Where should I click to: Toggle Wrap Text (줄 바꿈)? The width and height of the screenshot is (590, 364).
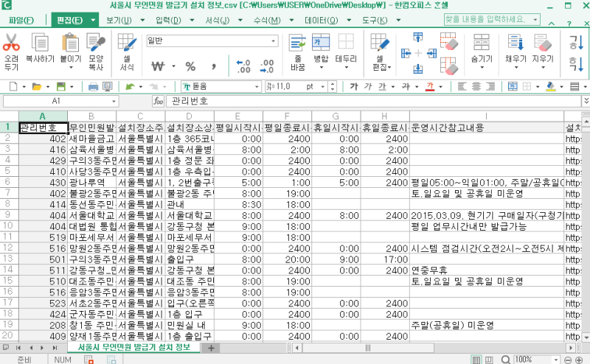(298, 43)
